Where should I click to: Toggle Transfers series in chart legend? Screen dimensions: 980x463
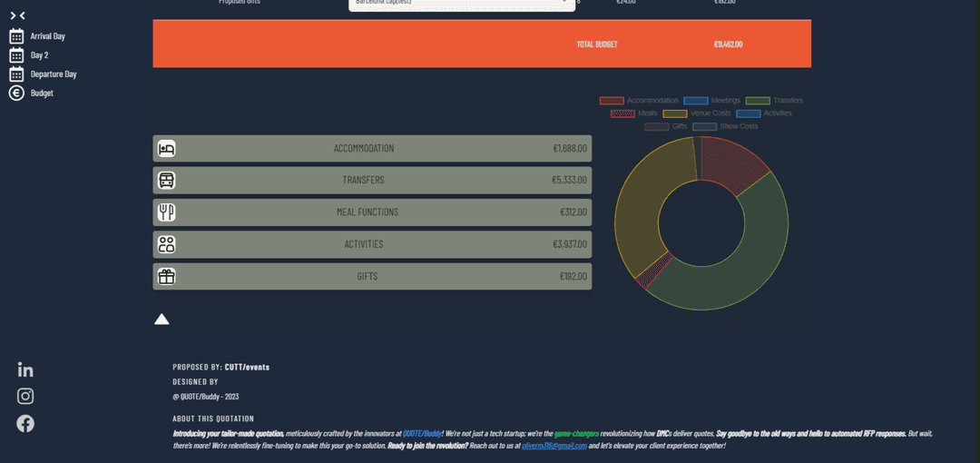(x=774, y=101)
